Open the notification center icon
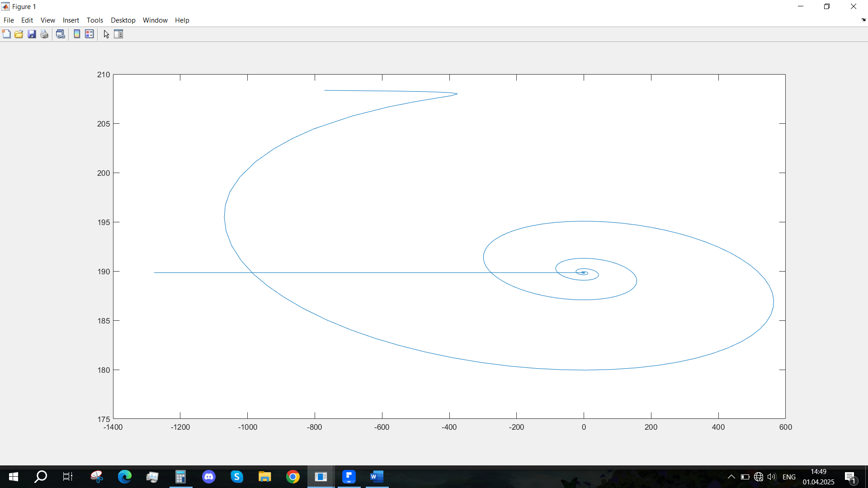Screen dimensions: 868x488 pyautogui.click(x=850, y=477)
